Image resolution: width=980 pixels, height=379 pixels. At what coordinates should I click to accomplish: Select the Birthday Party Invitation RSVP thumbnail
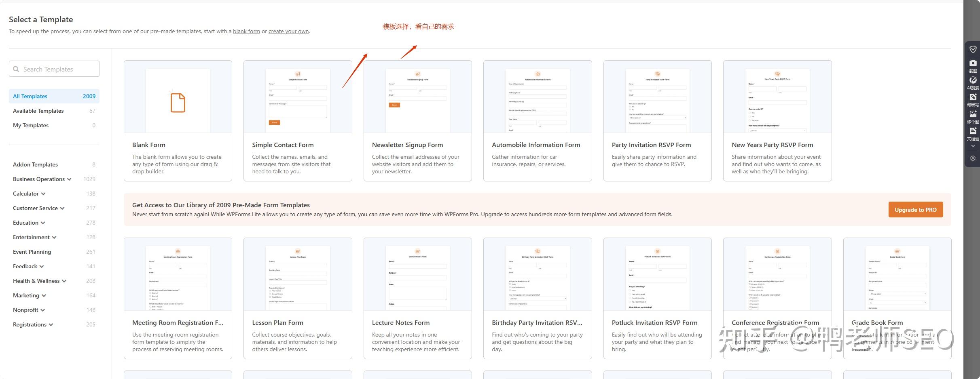coord(538,274)
